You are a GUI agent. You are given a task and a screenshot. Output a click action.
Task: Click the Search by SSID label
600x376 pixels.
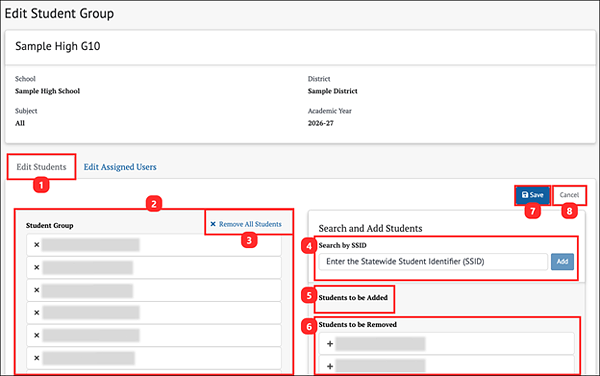click(x=342, y=245)
